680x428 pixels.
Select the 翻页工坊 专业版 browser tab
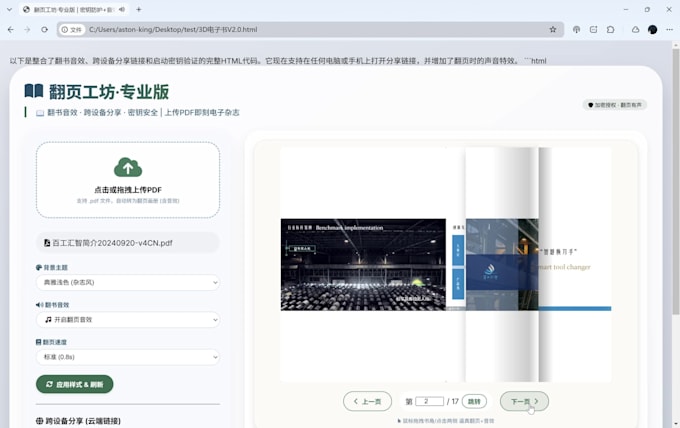[x=74, y=9]
